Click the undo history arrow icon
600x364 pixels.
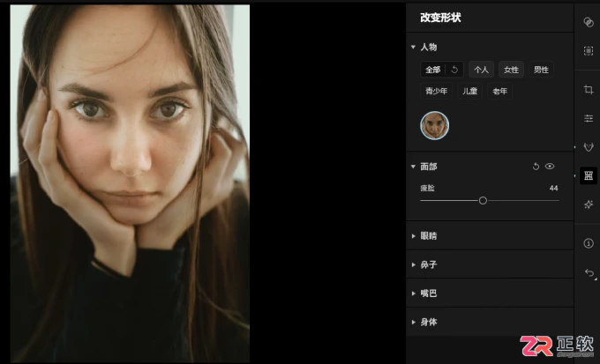(x=589, y=272)
